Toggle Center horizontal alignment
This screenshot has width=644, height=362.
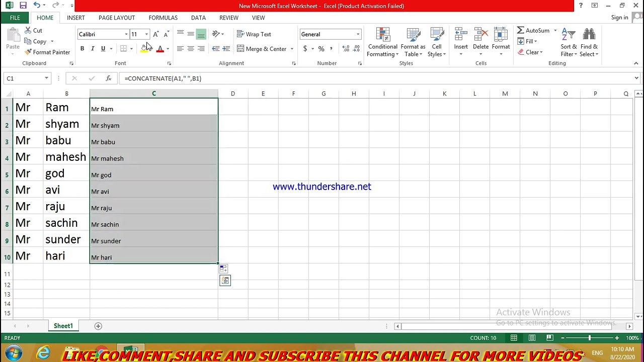click(191, 49)
